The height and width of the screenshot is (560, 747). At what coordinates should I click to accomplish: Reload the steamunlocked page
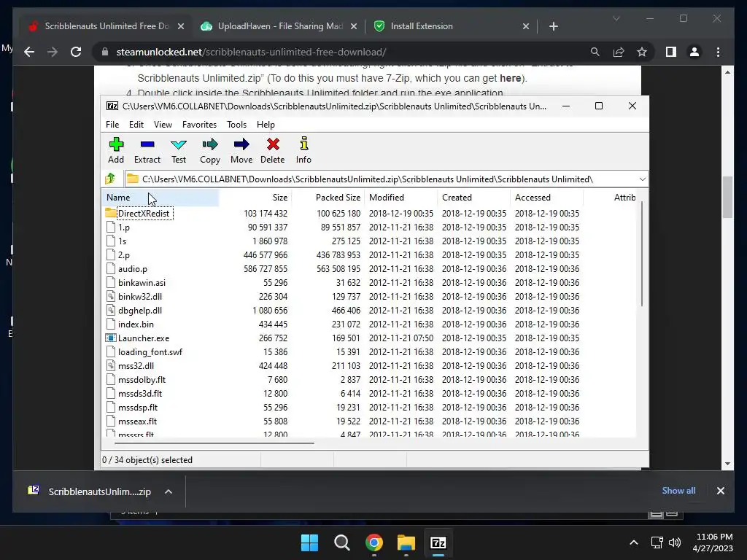(x=76, y=52)
